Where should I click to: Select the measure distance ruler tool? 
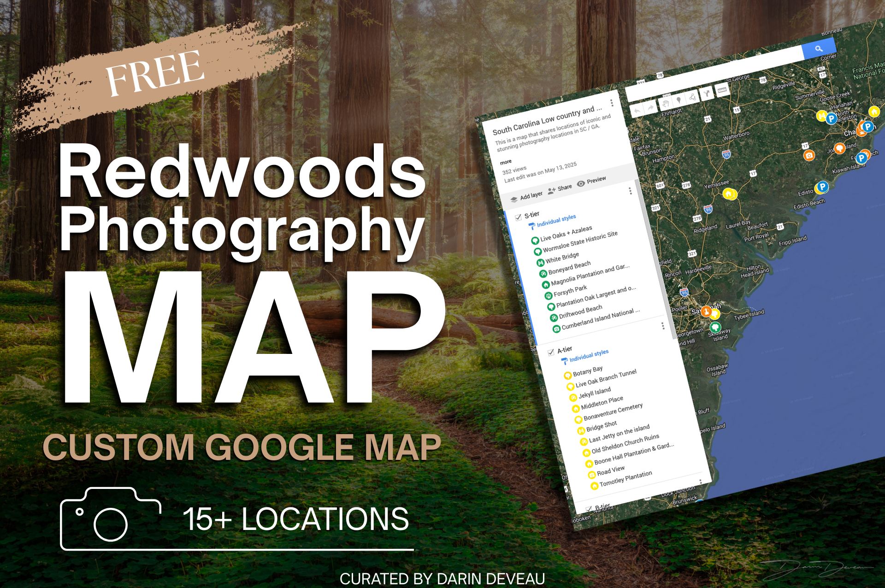[722, 90]
